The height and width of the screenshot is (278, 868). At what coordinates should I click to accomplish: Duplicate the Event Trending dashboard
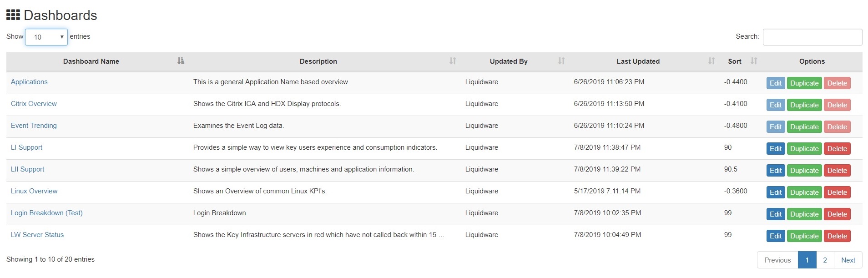804,127
